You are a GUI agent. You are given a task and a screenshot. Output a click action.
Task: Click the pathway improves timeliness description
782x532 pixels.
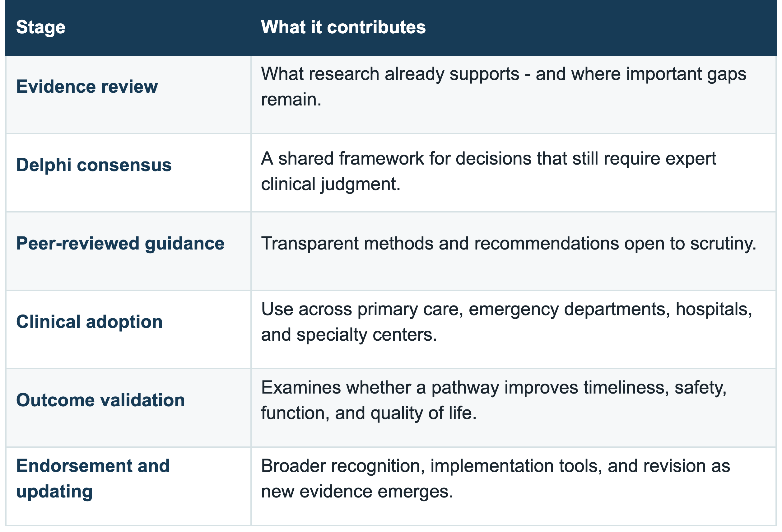494,400
